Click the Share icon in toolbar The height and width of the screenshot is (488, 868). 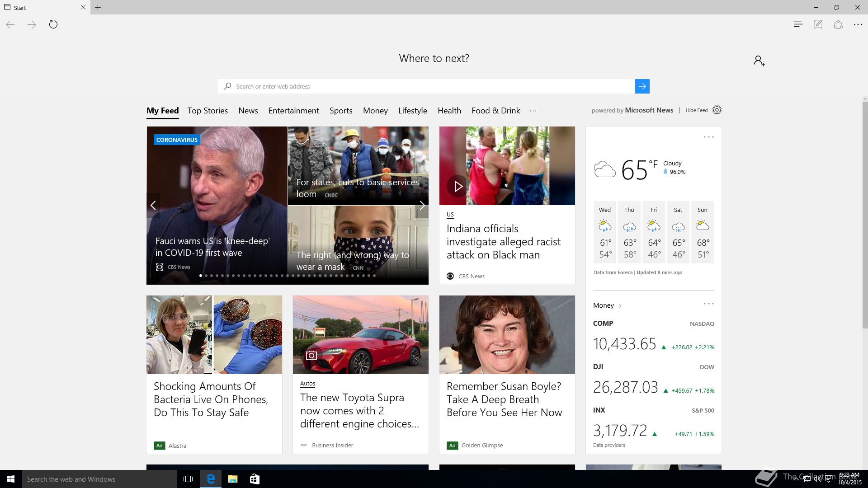[x=838, y=24]
